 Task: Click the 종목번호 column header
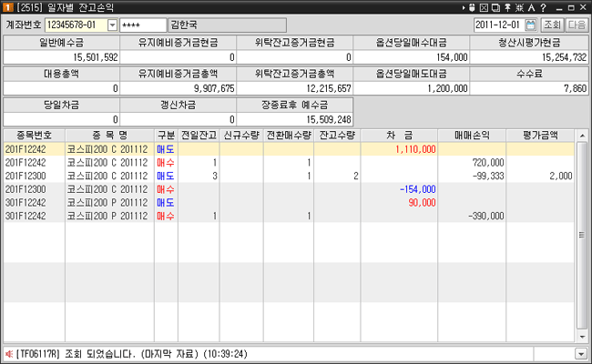pyautogui.click(x=34, y=136)
